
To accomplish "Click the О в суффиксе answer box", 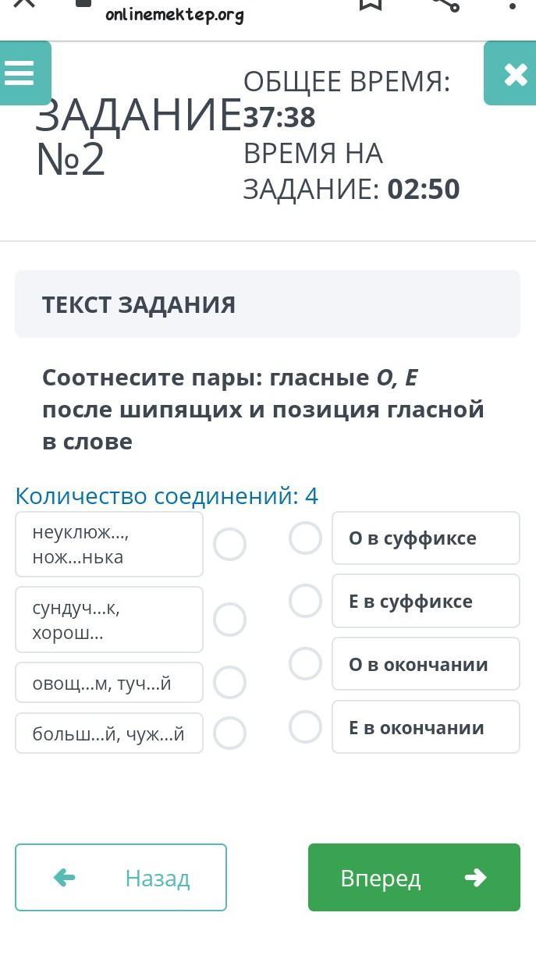I will pos(426,538).
